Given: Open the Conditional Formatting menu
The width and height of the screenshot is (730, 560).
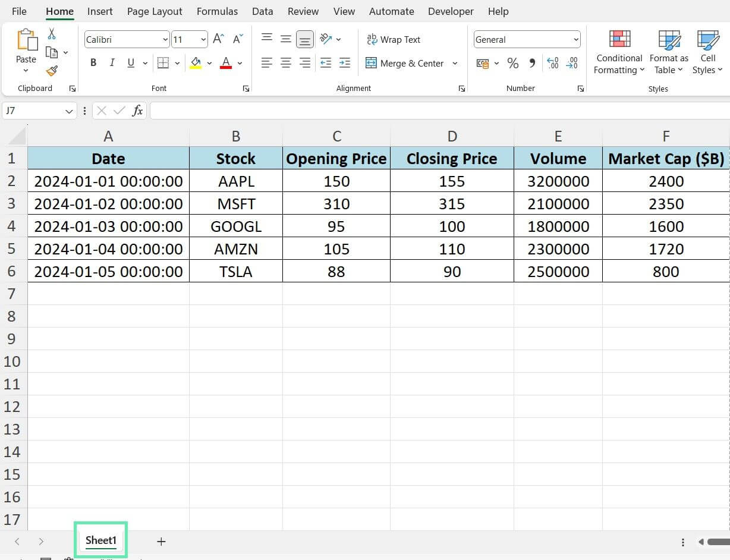Looking at the screenshot, I should click(619, 52).
